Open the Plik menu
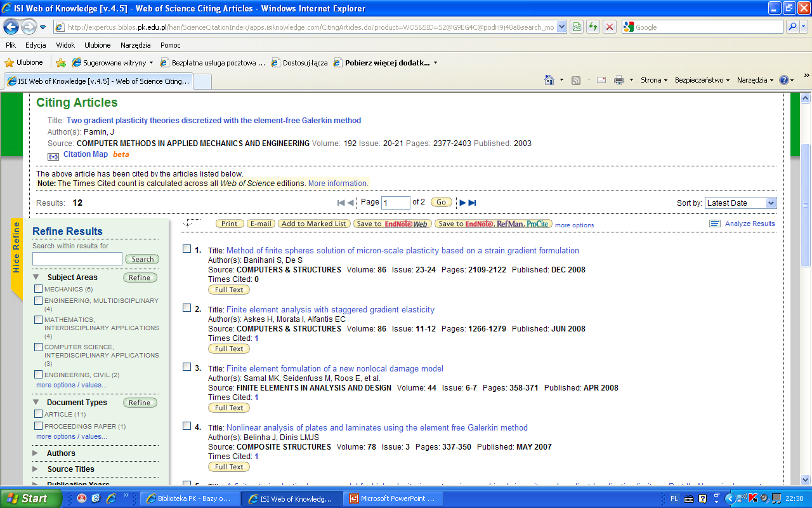The image size is (812, 508). (x=11, y=45)
